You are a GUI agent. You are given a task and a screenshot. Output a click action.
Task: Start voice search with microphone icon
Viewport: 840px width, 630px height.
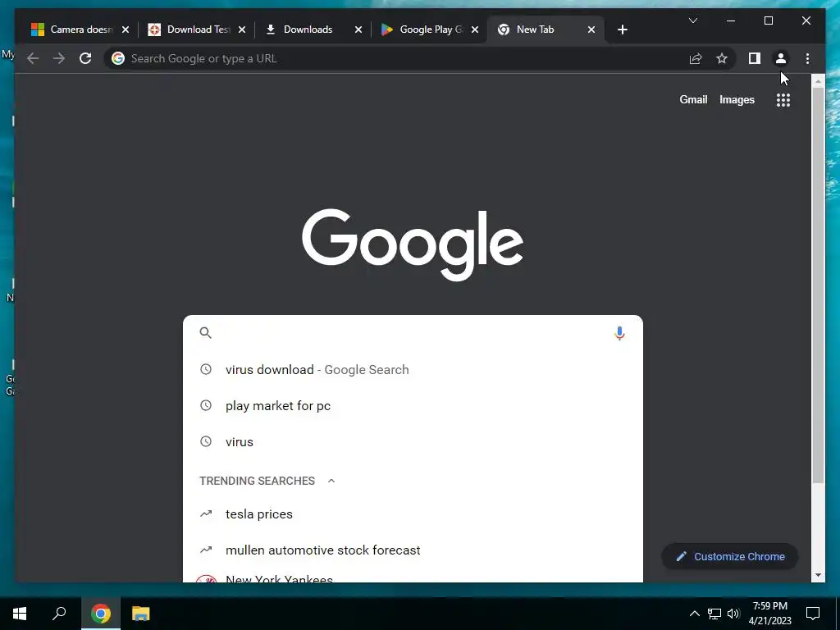[619, 333]
